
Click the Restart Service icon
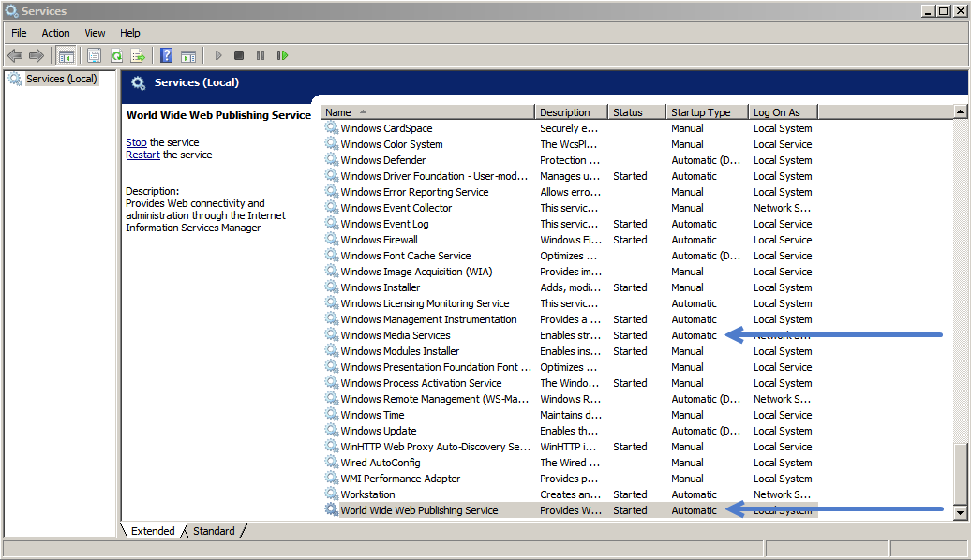click(282, 55)
